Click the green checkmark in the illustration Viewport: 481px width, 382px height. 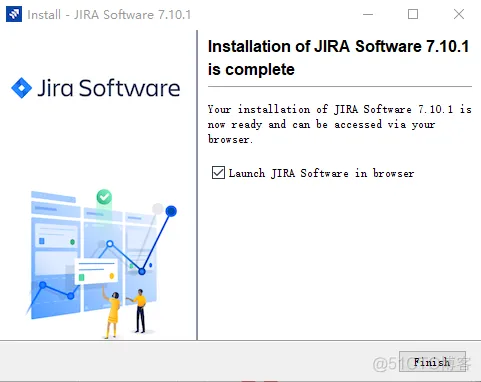point(104,197)
